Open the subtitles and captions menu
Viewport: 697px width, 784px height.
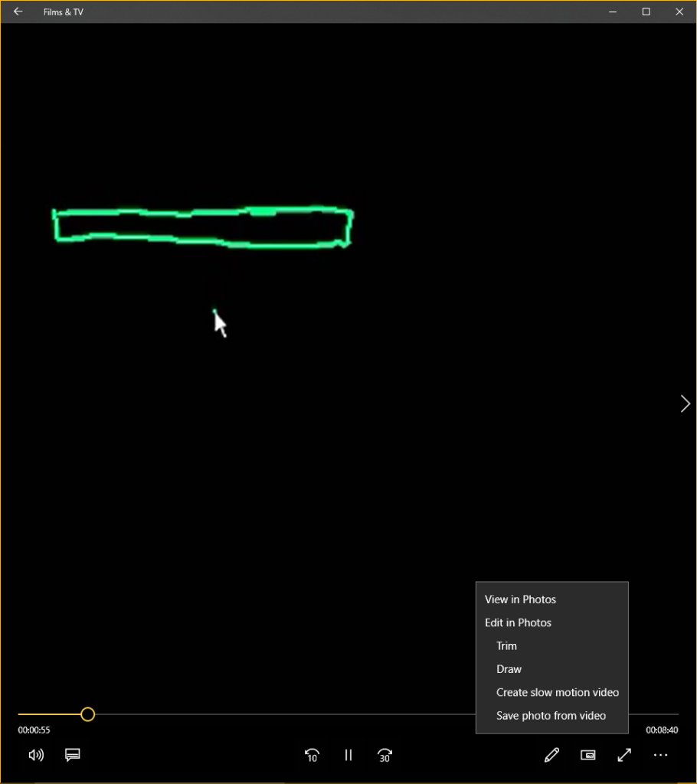[73, 755]
